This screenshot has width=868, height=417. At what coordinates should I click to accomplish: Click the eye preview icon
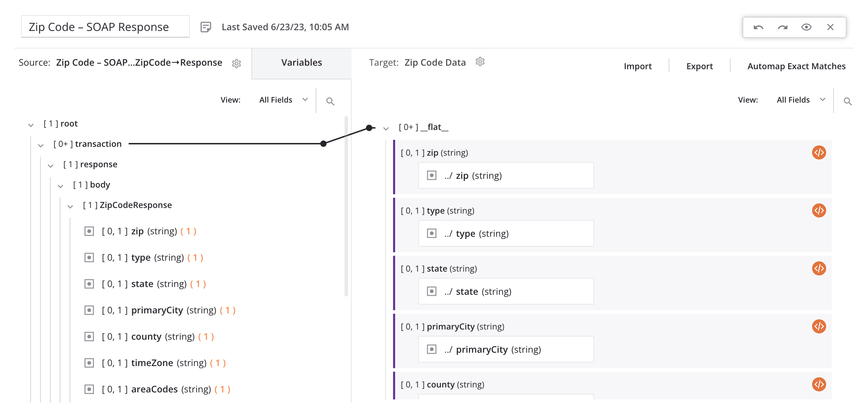coord(806,27)
